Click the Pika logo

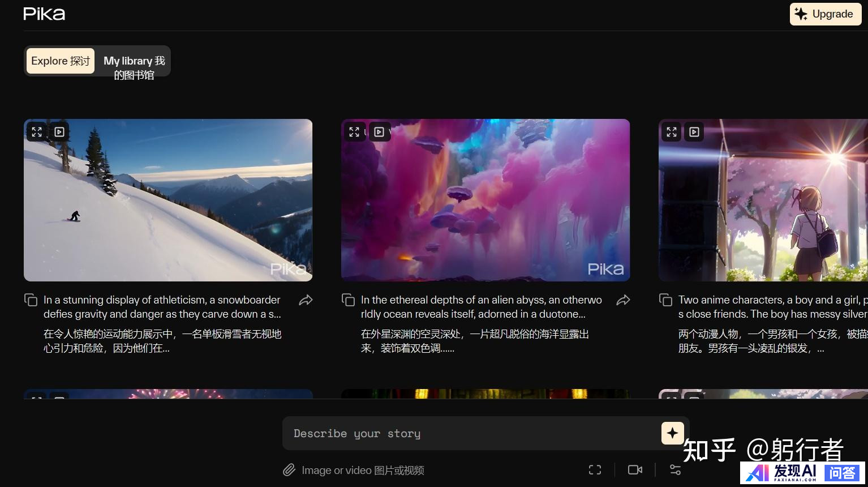point(44,14)
